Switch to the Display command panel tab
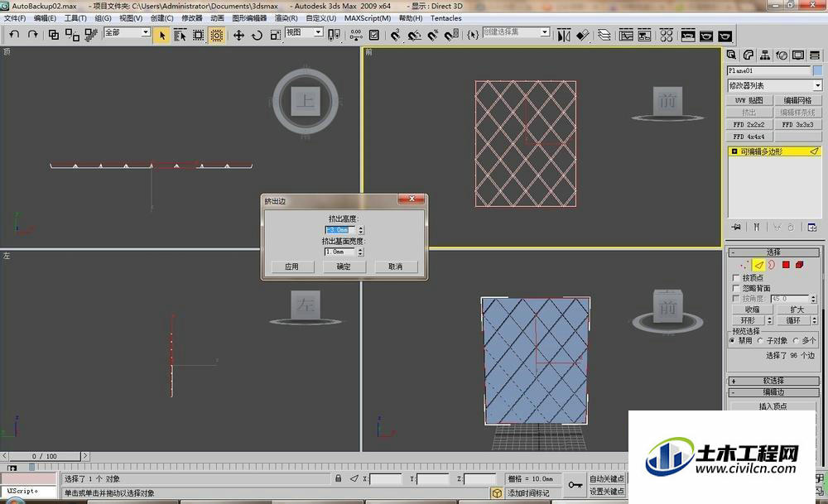Image resolution: width=828 pixels, height=504 pixels. (798, 55)
